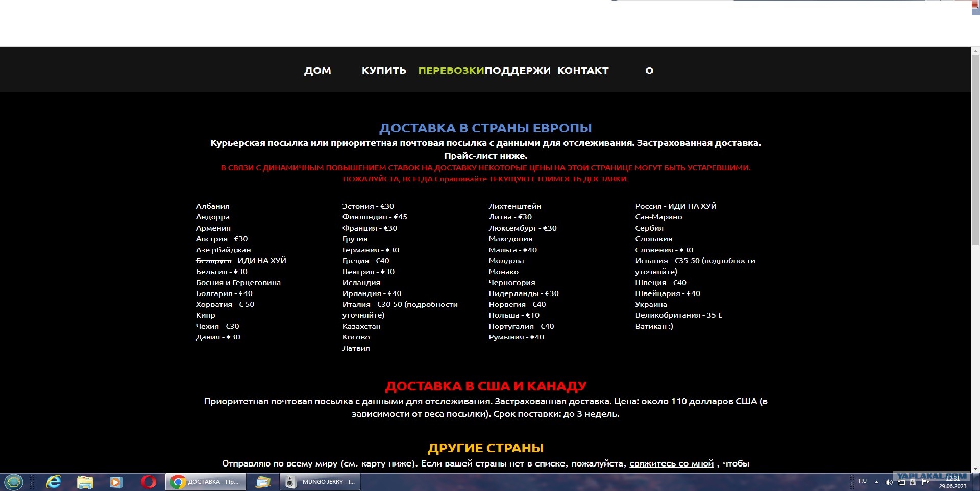Click the page scrollbar down arrow
This screenshot has width=980, height=491.
point(975,469)
